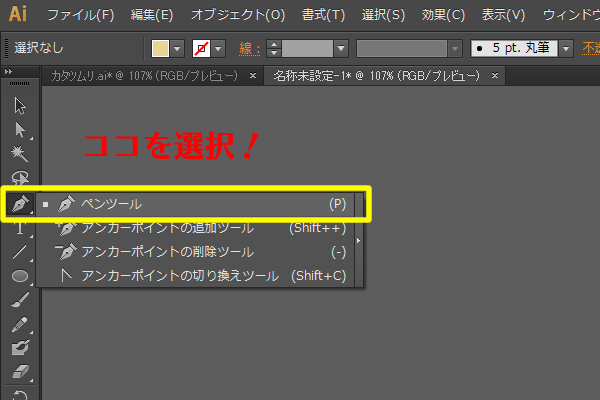Image resolution: width=600 pixels, height=400 pixels.
Task: Select the Paintbrush tool
Action: 20,300
